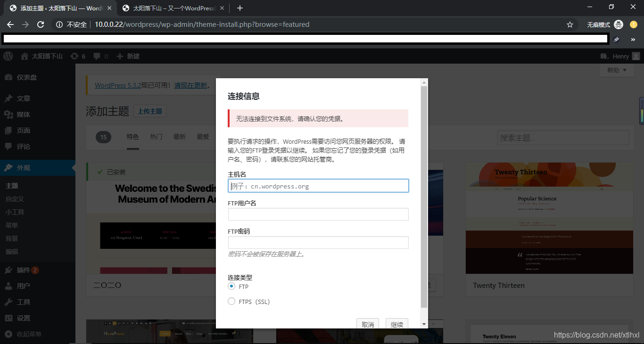The image size is (644, 344).
Task: Click the 上传主题 upload theme button
Action: [x=150, y=111]
